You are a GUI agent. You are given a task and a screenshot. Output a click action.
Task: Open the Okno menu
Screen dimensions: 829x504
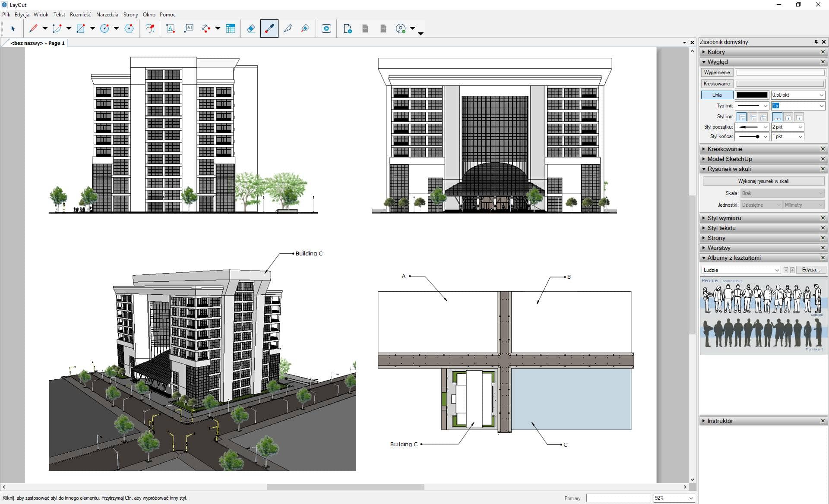(149, 14)
